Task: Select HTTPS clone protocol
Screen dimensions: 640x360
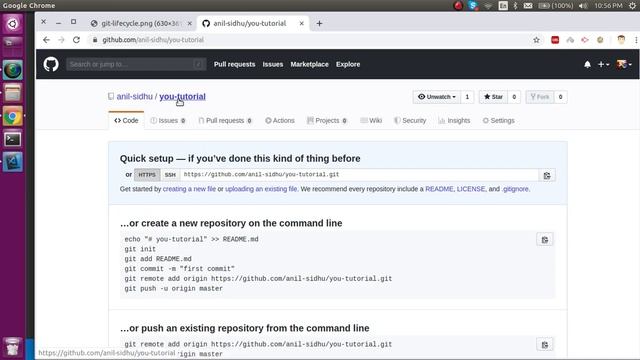Action: 147,175
